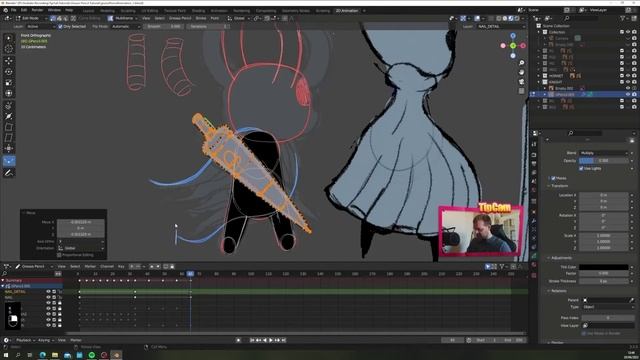Toggle the Use Lights checkbox
This screenshot has height=360, width=640.
point(581,168)
